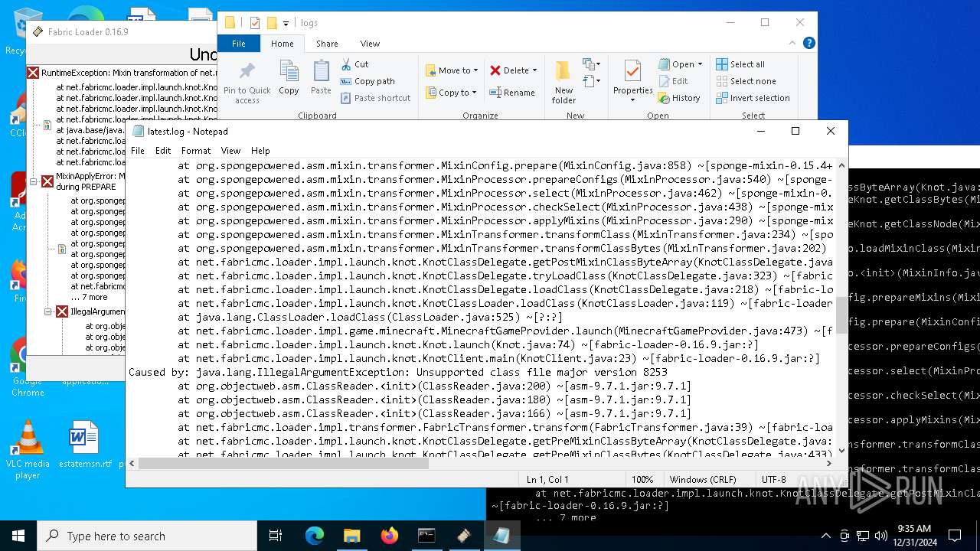980x551 pixels.
Task: Click Rename in the Organize group
Action: [512, 93]
